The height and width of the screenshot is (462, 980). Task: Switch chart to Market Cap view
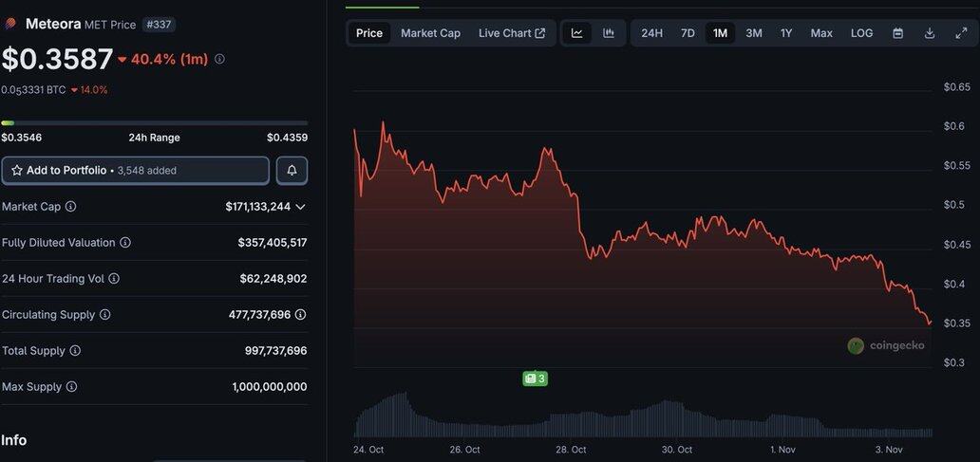click(x=430, y=33)
